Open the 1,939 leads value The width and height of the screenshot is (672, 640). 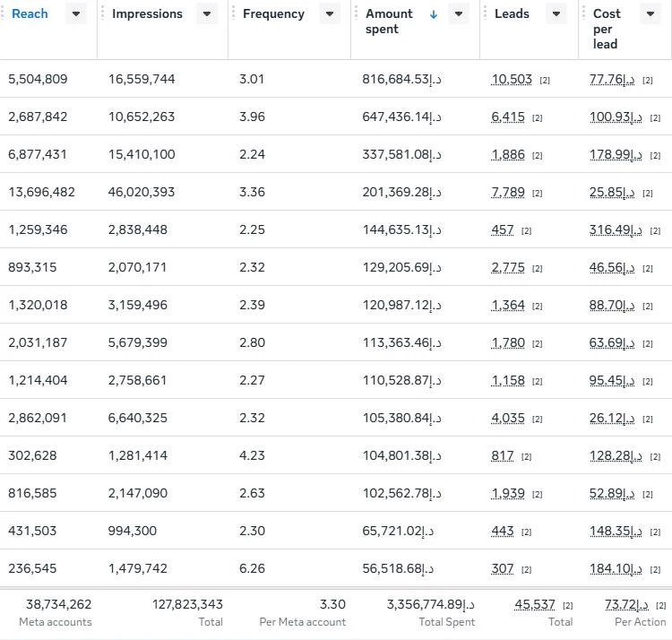508,494
